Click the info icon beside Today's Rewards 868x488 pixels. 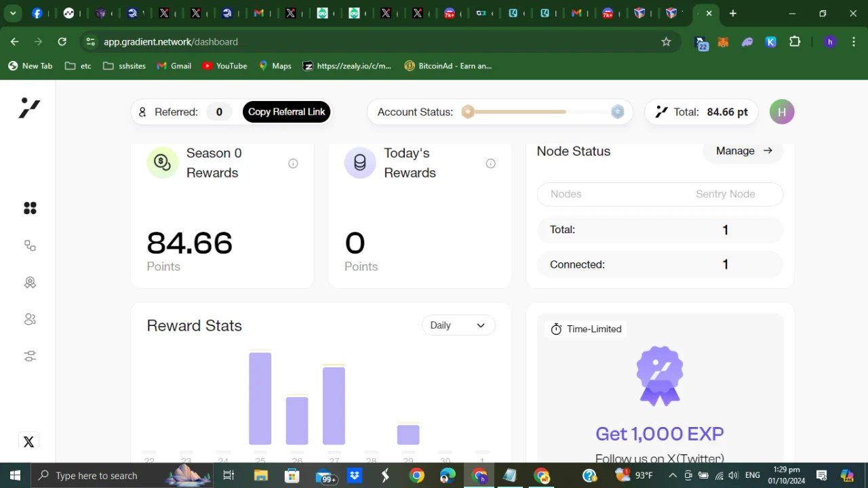point(490,163)
